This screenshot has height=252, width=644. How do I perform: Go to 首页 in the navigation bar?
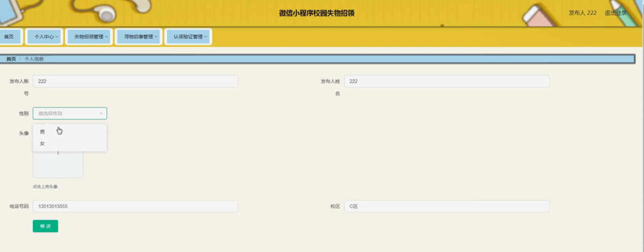coord(9,37)
